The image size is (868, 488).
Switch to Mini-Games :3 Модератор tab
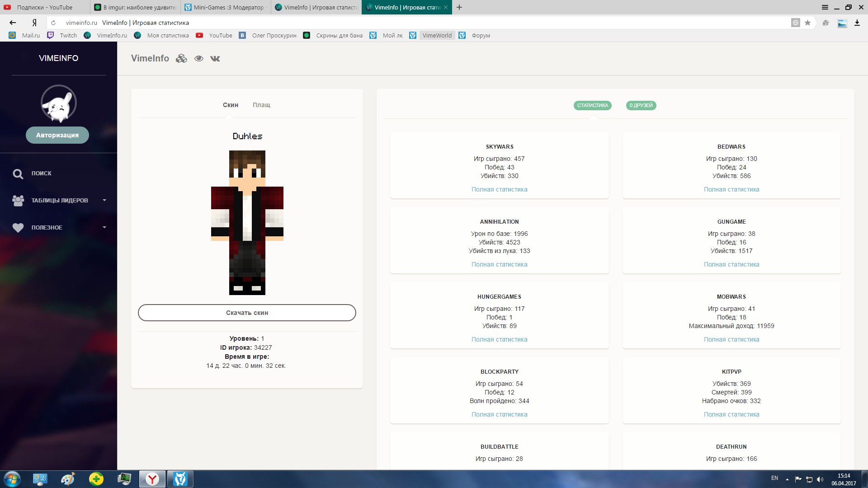(226, 7)
